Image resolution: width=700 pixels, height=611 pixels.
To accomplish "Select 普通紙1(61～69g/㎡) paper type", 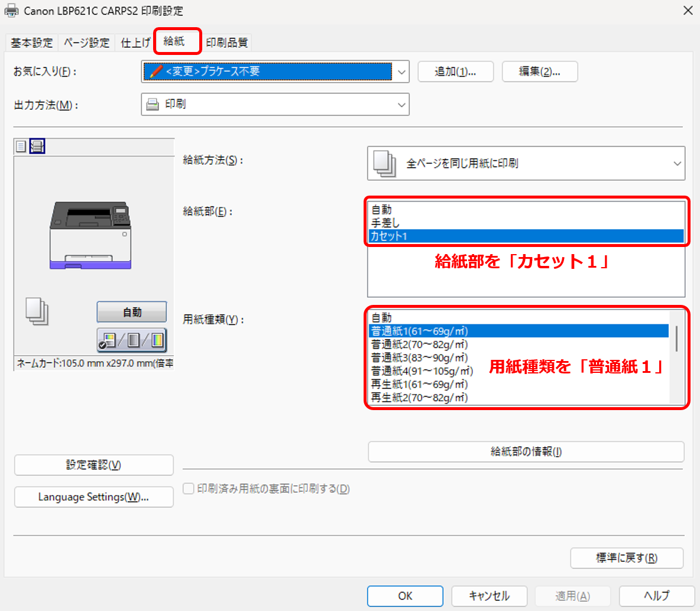I will 518,331.
